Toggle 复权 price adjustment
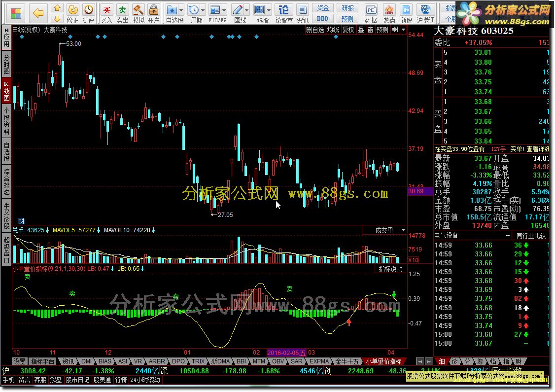Viewport: 555px width, 392px height. 348,30
